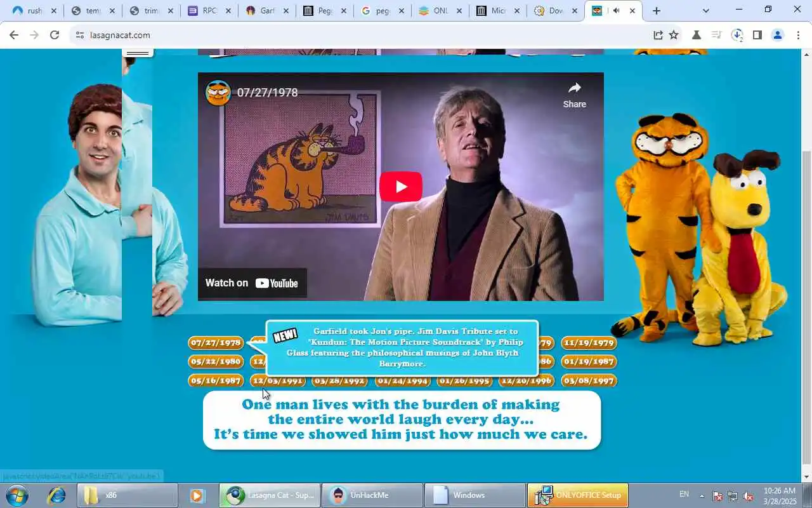Click the page vertical scrollbar thumb
The width and height of the screenshot is (812, 508).
coord(806,307)
